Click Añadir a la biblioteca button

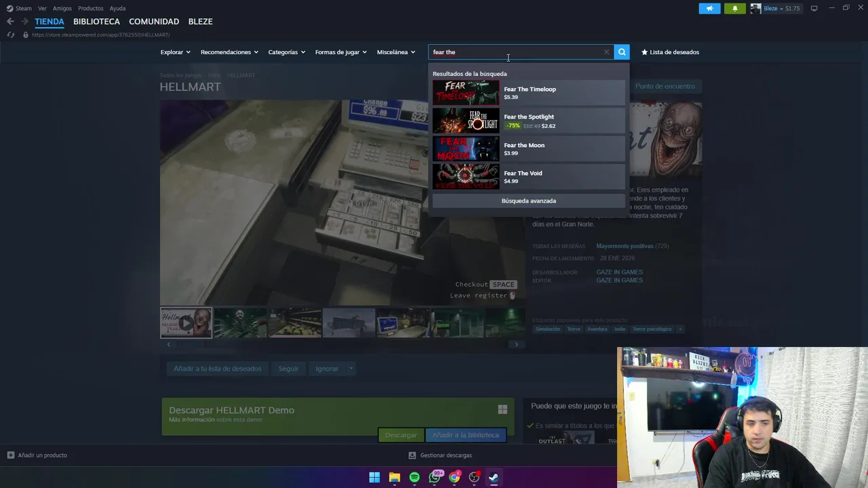pos(465,435)
